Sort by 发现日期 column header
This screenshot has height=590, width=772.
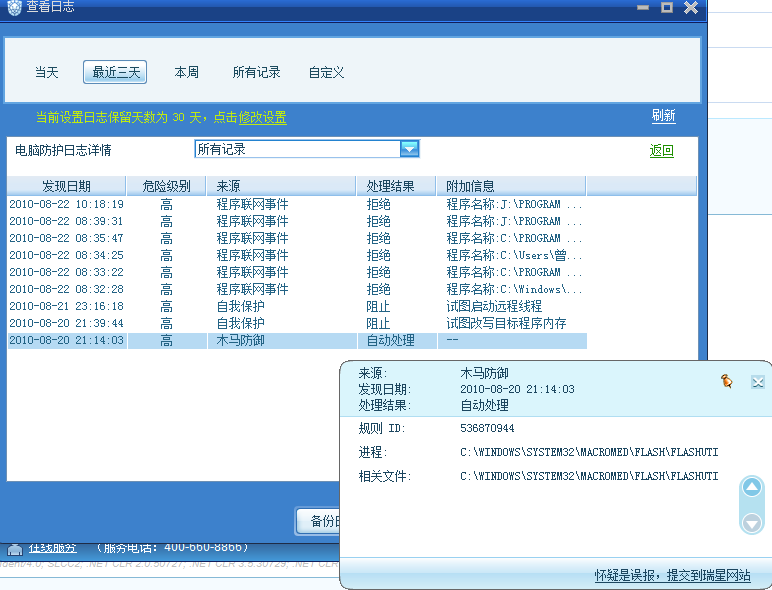pos(66,186)
